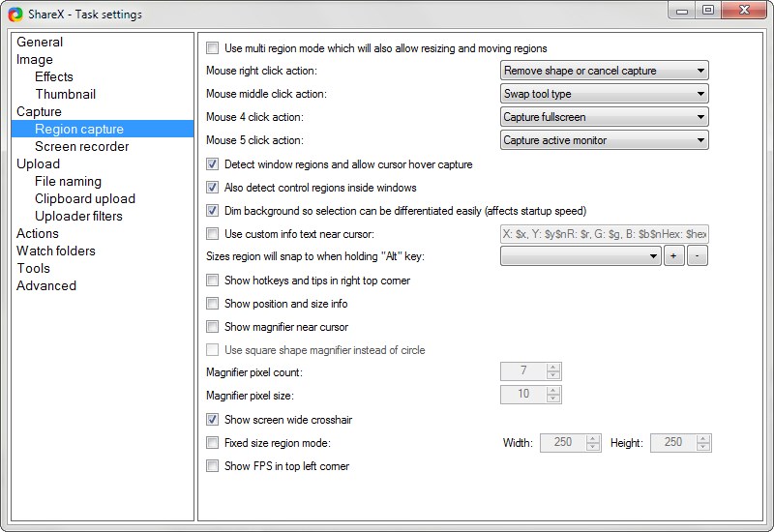Open Mouse right click action dropdown
The width and height of the screenshot is (774, 532).
[x=604, y=71]
